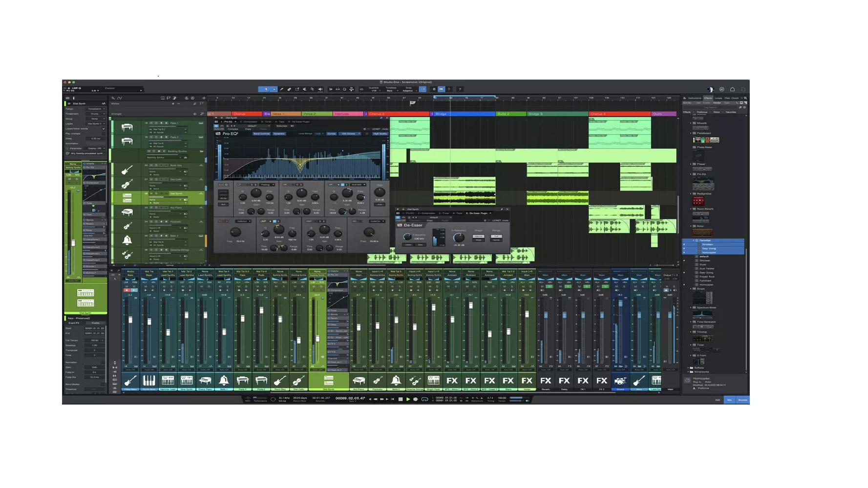Switch to the Loops browser tab

(x=719, y=98)
